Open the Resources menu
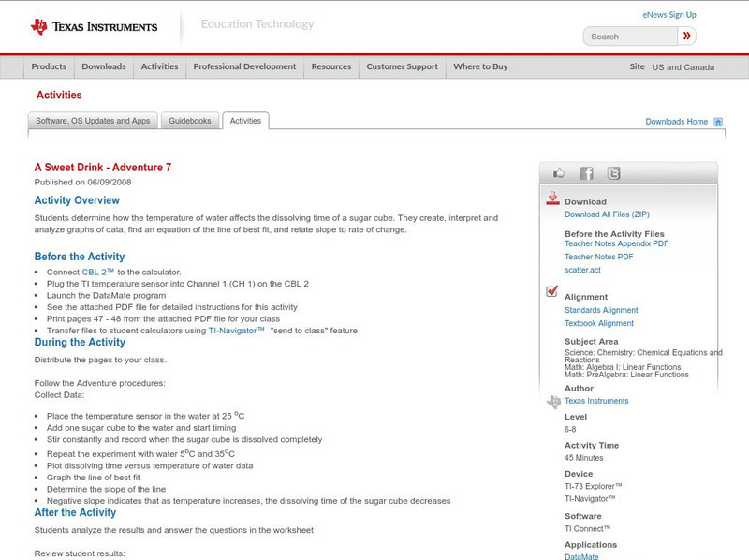Viewport: 749px width, 560px height. coord(331,66)
